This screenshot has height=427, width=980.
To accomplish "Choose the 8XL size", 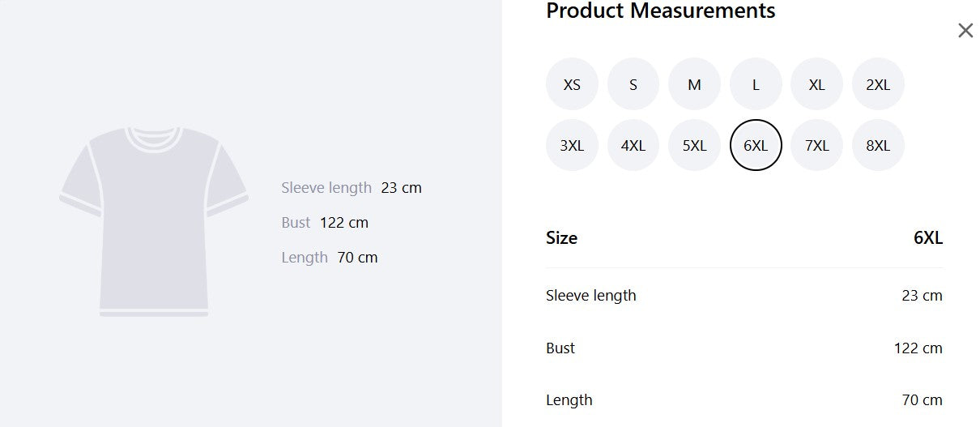I will [878, 146].
